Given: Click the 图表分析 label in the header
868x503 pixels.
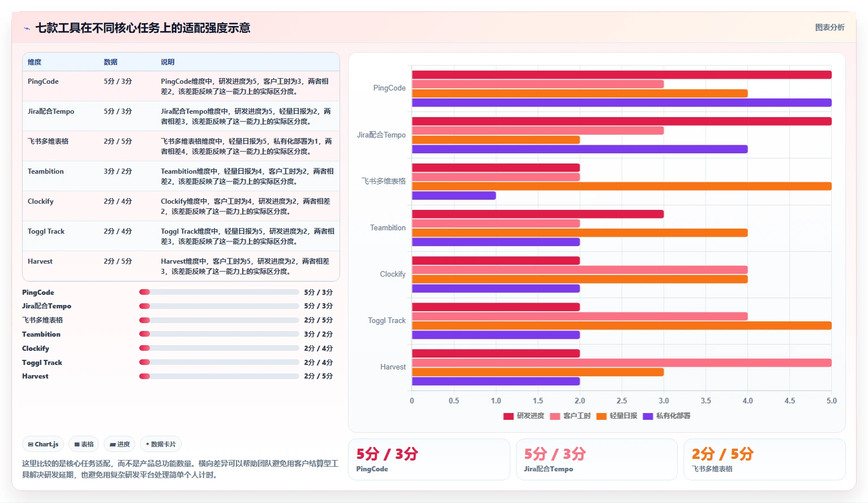Looking at the screenshot, I should [830, 27].
